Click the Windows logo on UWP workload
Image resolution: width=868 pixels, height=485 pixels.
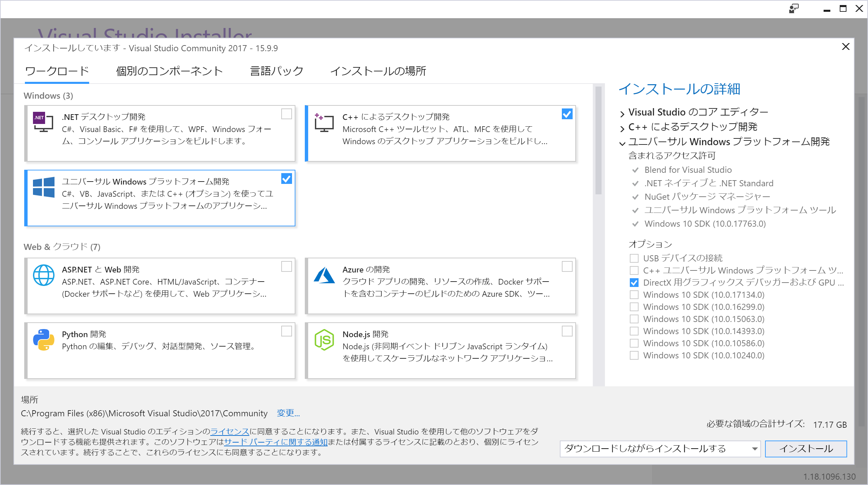(x=43, y=188)
